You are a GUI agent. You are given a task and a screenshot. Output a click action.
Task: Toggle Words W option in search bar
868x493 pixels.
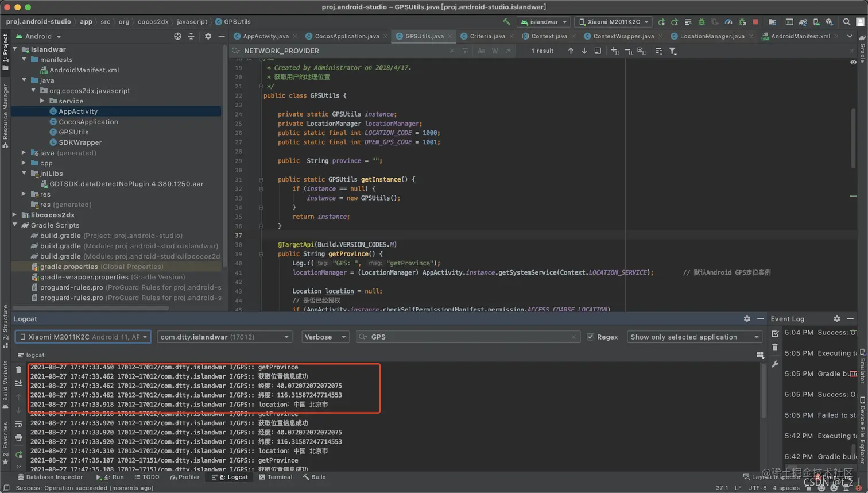click(x=495, y=51)
